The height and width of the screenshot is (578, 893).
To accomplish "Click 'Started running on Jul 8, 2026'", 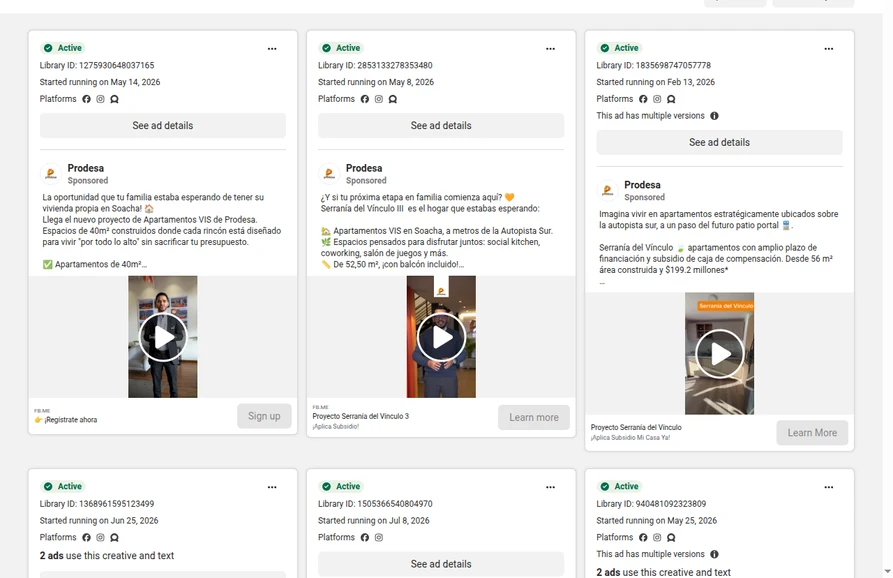I will [x=374, y=521].
